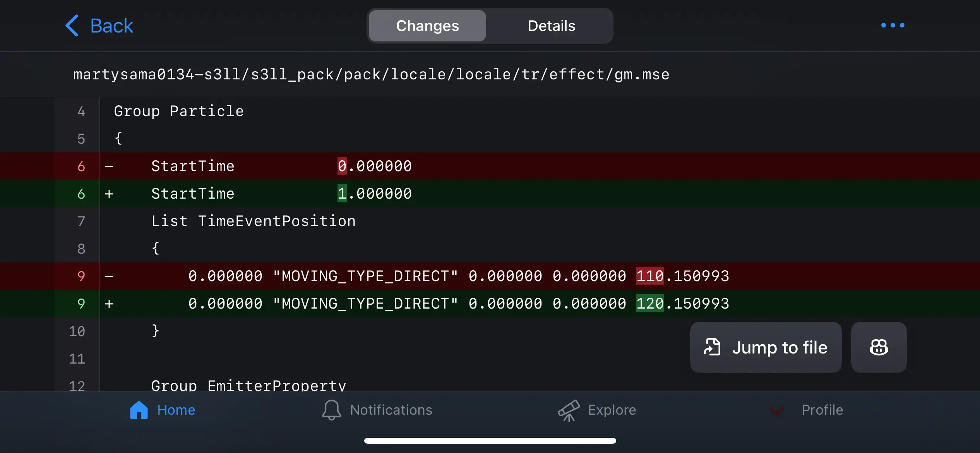
Task: Tap the Copilot icon button
Action: click(879, 347)
